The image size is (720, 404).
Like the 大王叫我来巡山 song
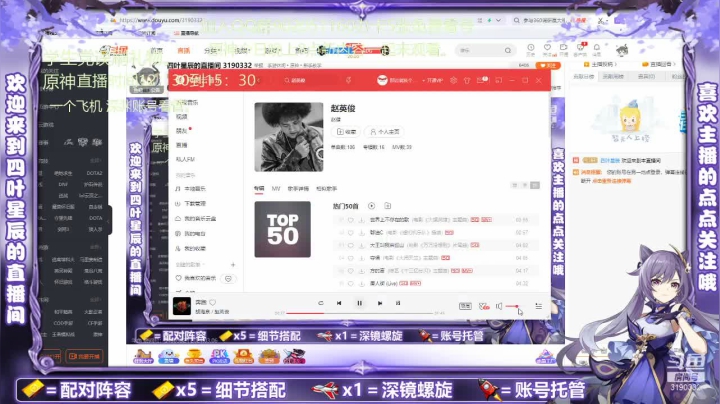point(351,245)
